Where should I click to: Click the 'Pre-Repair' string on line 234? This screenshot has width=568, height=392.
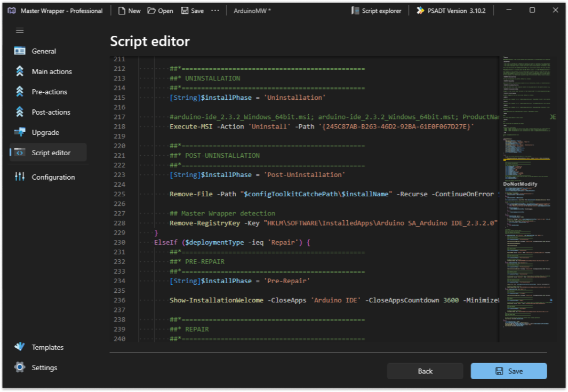tap(286, 281)
